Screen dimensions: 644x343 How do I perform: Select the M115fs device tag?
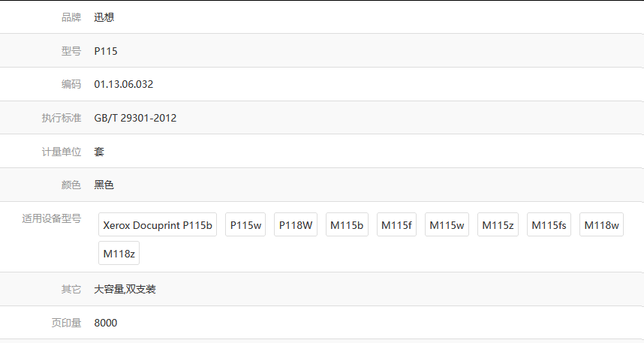pos(549,225)
